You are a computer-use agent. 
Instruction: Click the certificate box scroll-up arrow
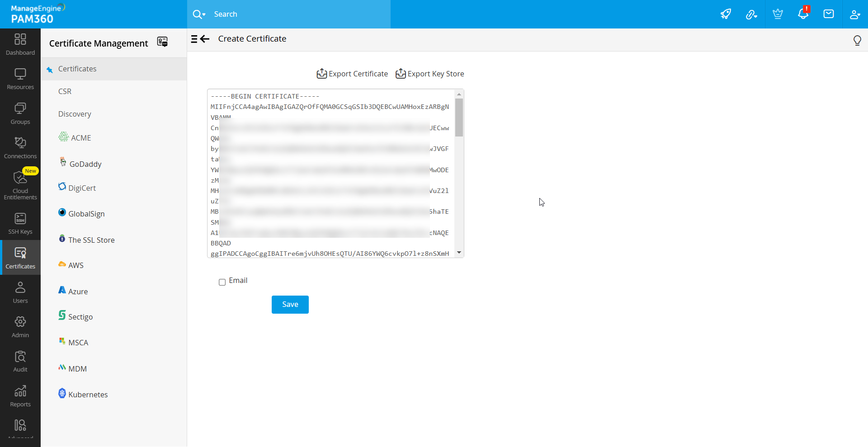coord(459,94)
